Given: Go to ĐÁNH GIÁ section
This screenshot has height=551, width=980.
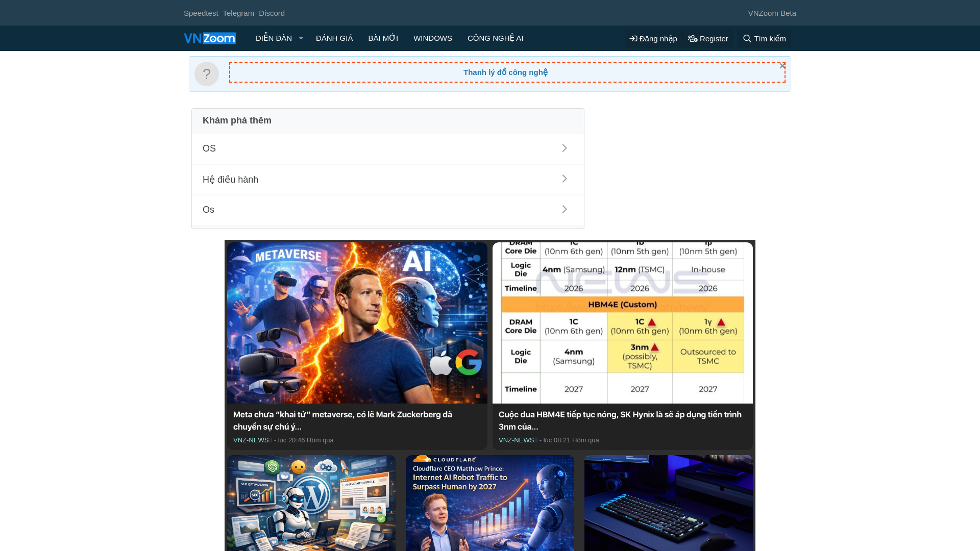Looking at the screenshot, I should click(x=334, y=38).
